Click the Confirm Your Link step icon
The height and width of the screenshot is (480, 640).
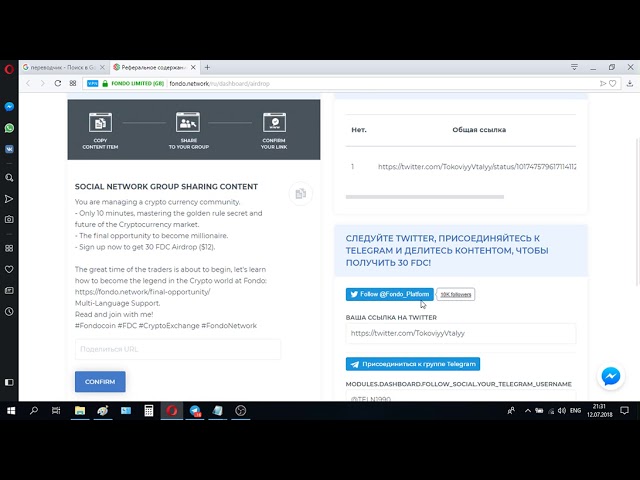[x=274, y=122]
